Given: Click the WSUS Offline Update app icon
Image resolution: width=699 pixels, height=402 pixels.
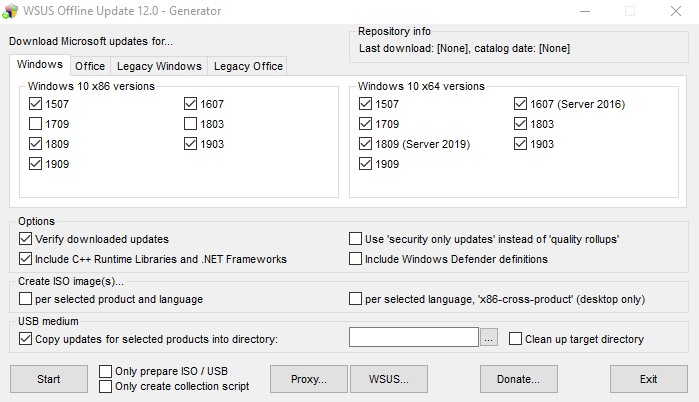Looking at the screenshot, I should point(10,11).
